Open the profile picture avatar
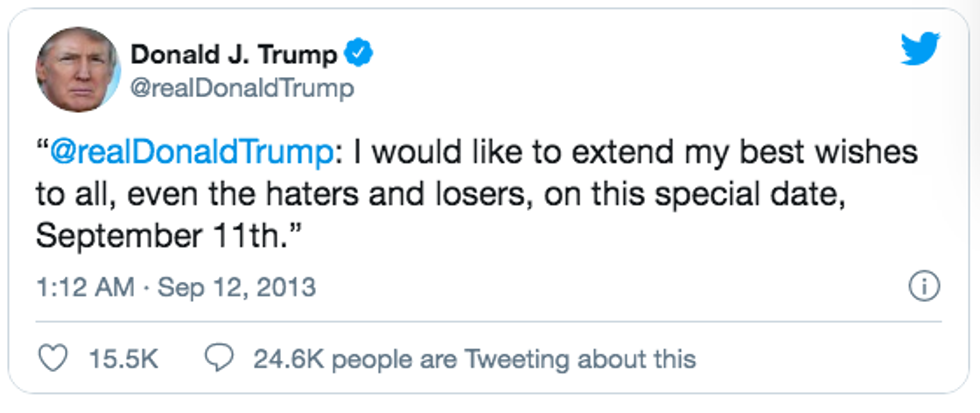 point(77,69)
